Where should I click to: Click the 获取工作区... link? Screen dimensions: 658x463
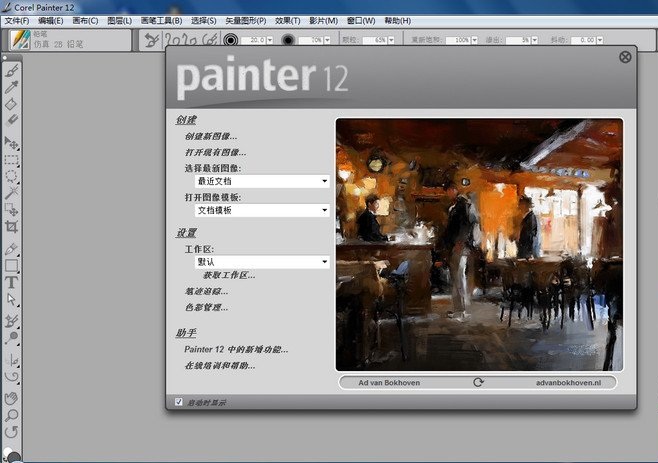coord(229,275)
